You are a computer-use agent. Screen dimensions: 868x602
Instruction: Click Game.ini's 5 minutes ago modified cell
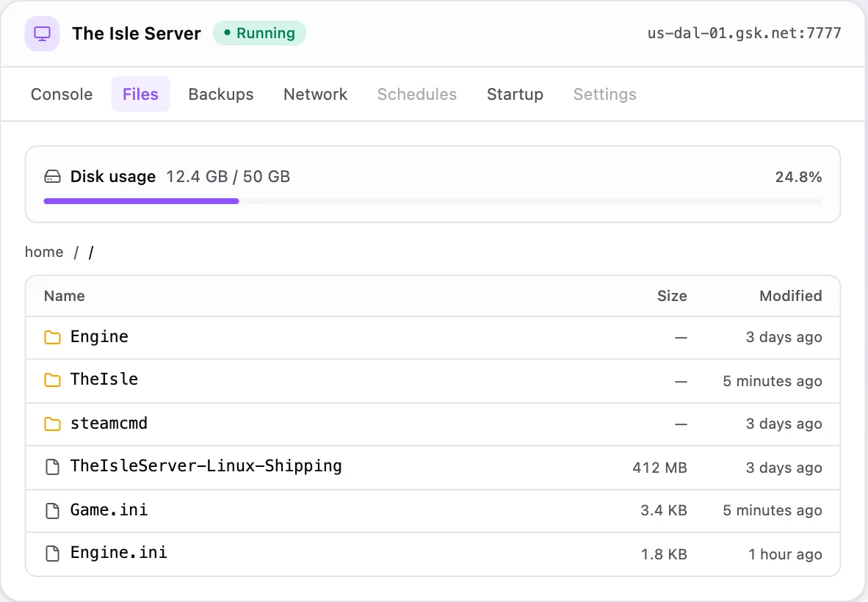[773, 511]
